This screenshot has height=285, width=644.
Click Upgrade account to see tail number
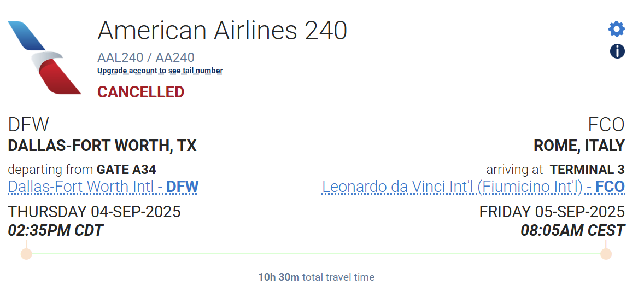click(160, 71)
